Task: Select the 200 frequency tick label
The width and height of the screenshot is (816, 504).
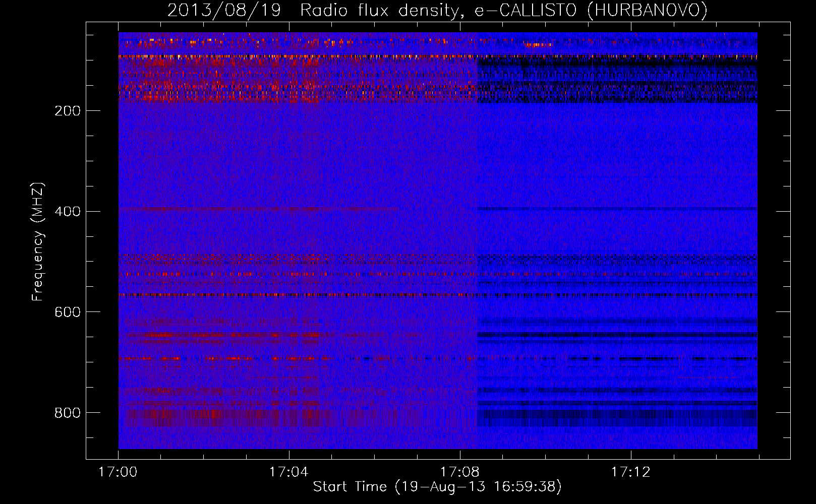Action: click(68, 111)
